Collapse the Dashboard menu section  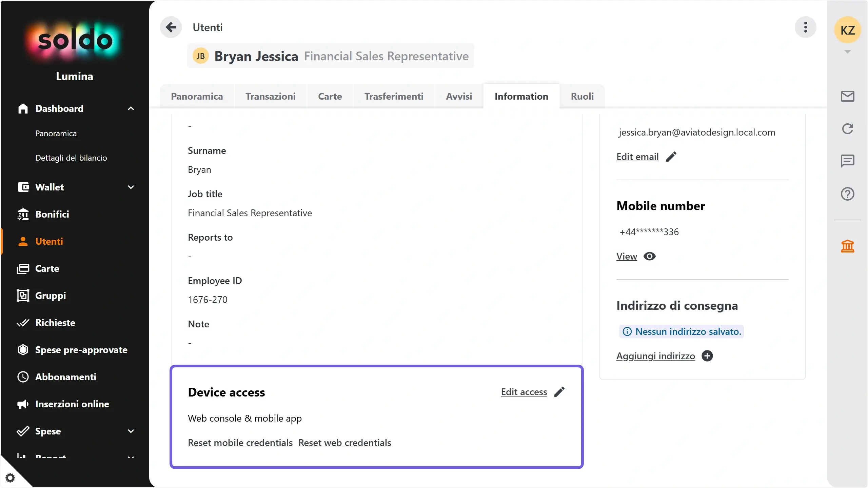(x=131, y=108)
